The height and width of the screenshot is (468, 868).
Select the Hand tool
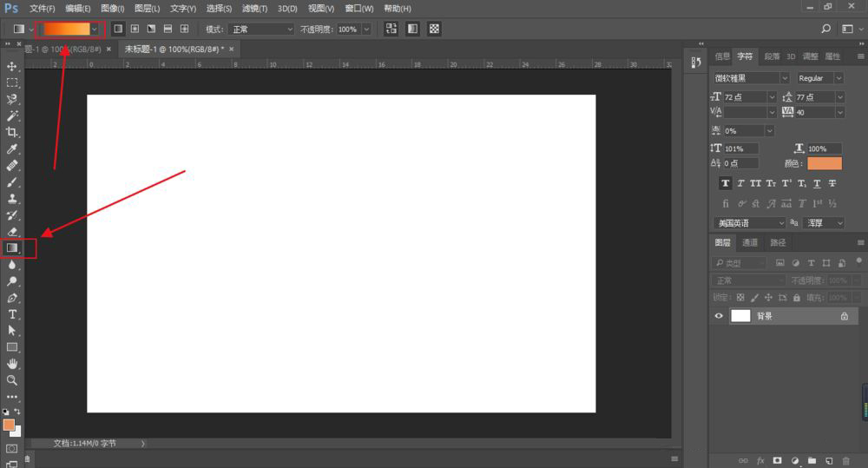click(12, 364)
